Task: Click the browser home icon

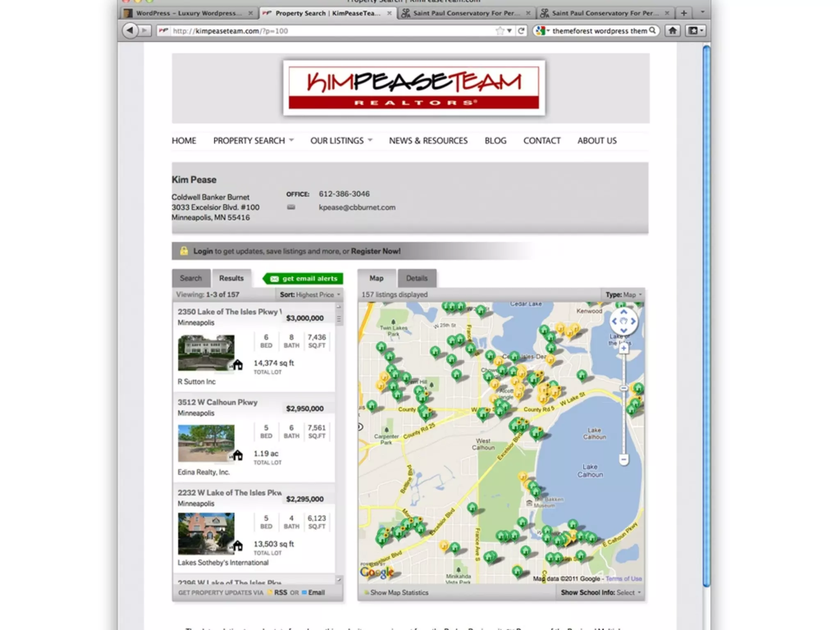Action: coord(673,30)
